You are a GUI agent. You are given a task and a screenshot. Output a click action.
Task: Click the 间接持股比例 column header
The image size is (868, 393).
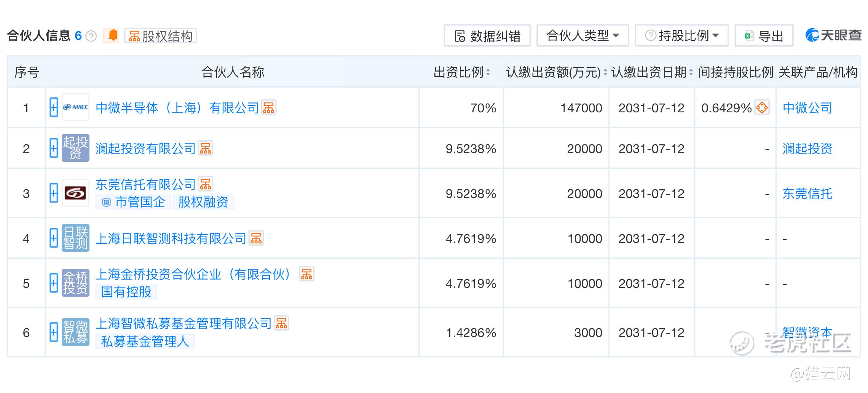pyautogui.click(x=736, y=72)
